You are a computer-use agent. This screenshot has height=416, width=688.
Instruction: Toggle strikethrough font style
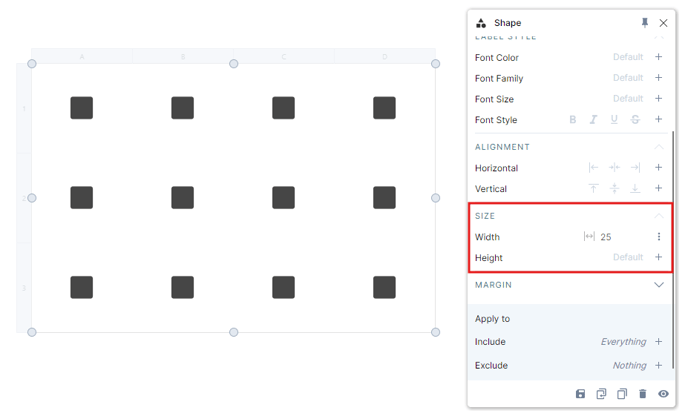pos(635,120)
